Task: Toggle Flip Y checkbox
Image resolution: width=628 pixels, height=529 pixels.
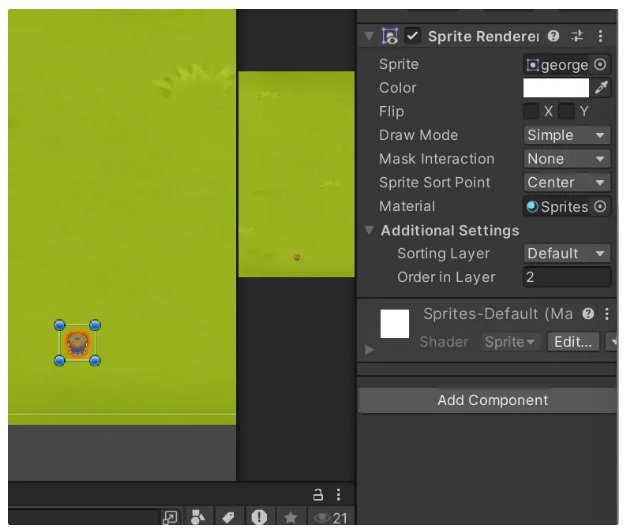Action: 567,111
